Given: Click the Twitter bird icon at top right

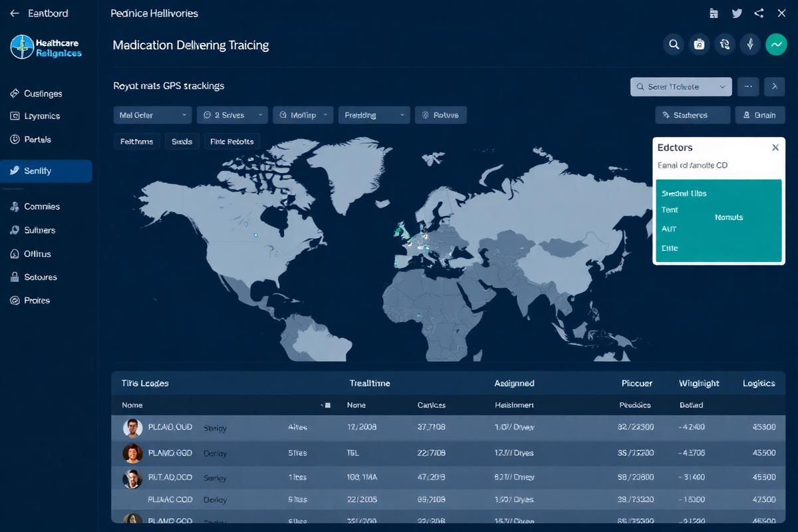Looking at the screenshot, I should 736,13.
